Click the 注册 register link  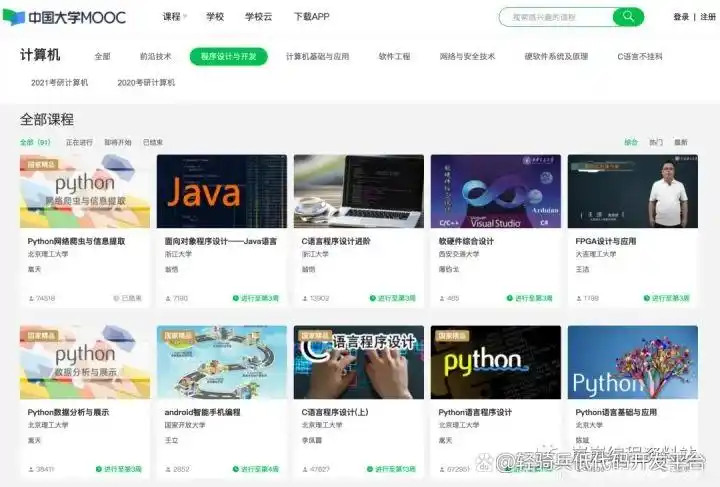[x=708, y=17]
